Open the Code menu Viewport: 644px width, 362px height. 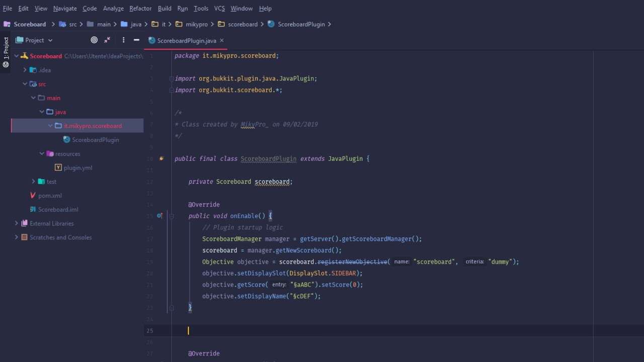pyautogui.click(x=90, y=8)
